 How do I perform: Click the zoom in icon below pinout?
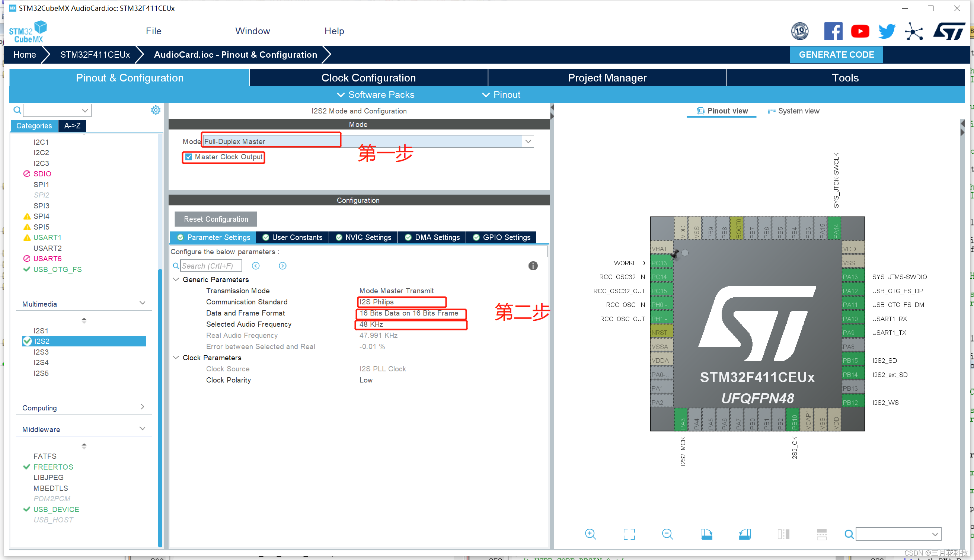pos(590,534)
